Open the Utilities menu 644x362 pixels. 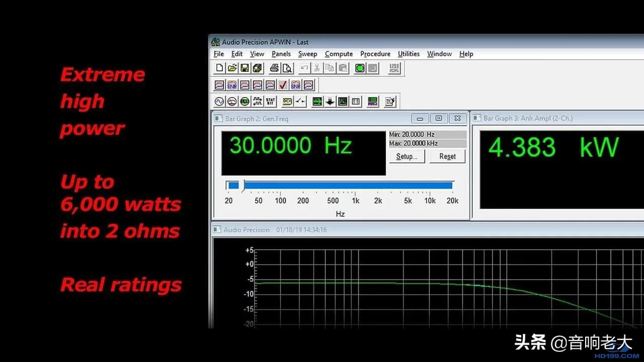[x=409, y=54]
